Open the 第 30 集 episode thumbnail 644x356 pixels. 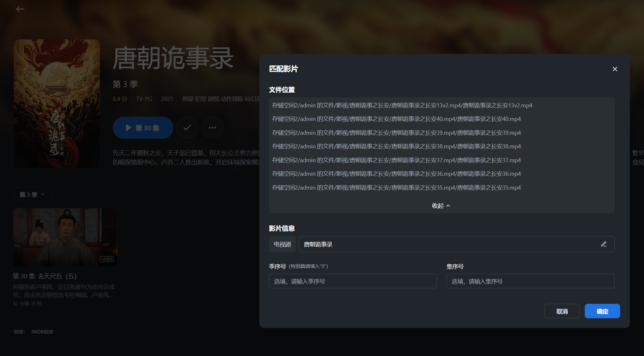point(65,237)
